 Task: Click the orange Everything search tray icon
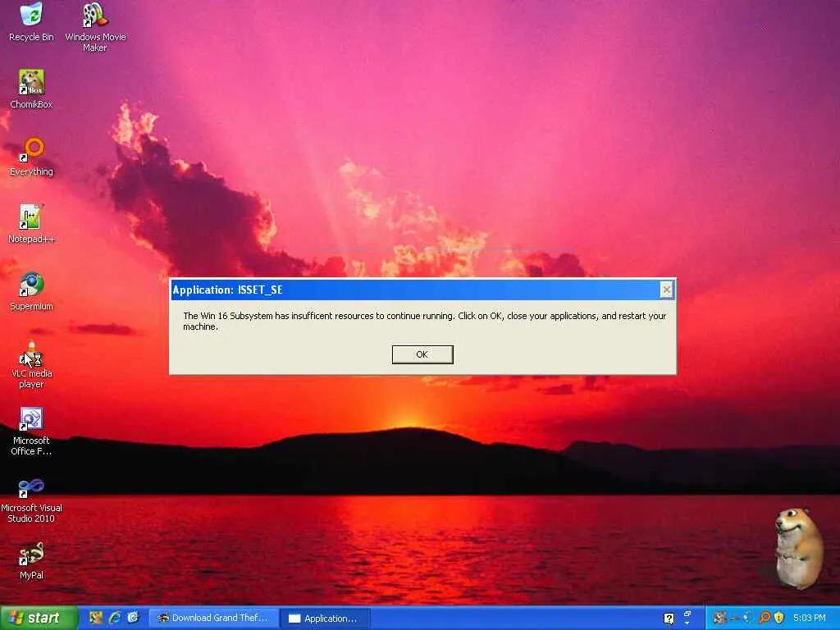pos(765,618)
